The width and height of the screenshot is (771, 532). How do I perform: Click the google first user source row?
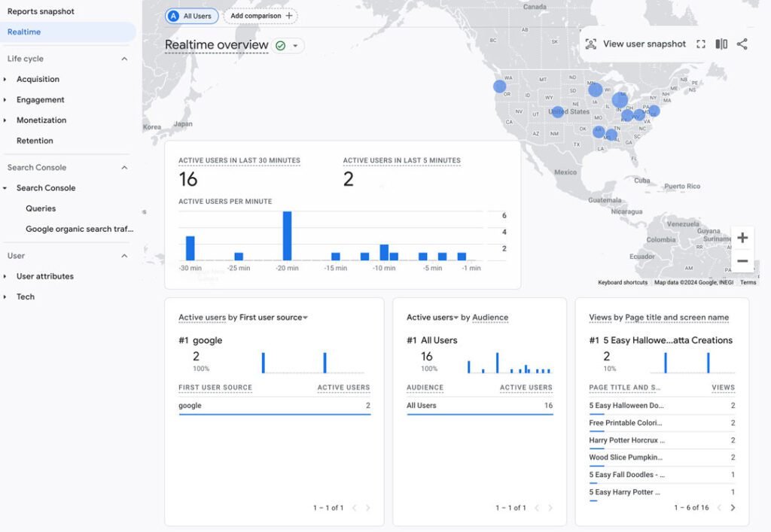(274, 406)
